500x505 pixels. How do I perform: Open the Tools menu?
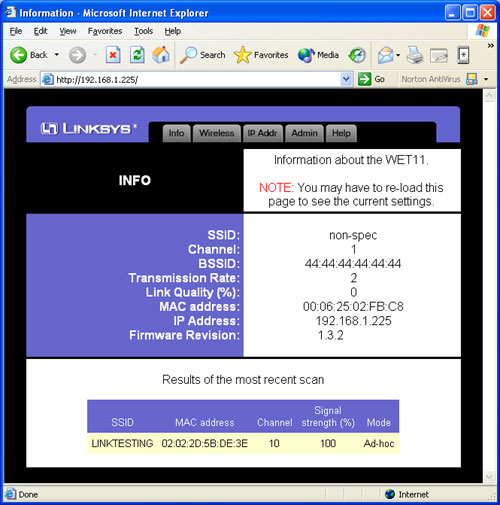click(143, 31)
